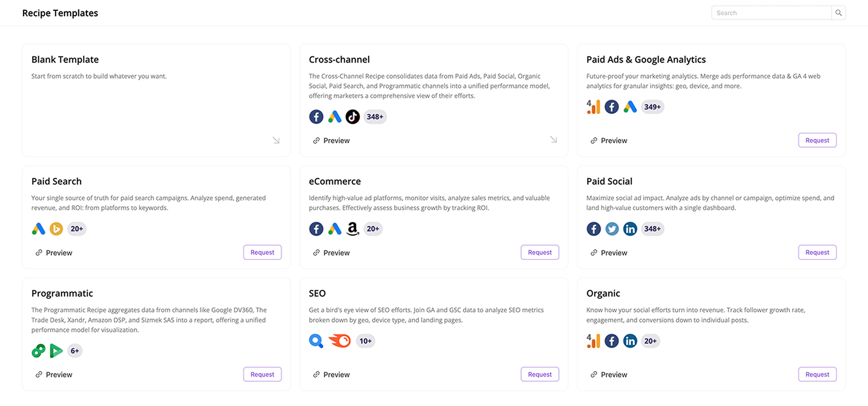
Task: Open Preview link for Programmatic recipe
Action: tap(54, 375)
